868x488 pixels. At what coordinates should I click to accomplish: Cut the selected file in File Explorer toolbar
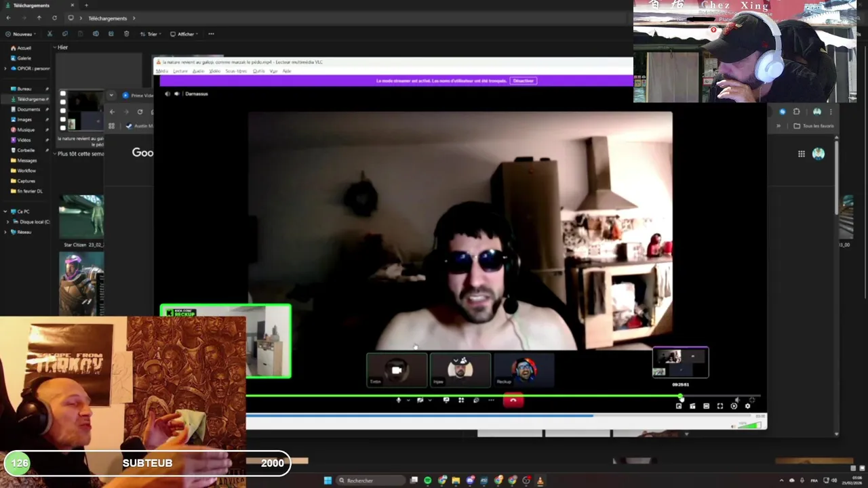(50, 34)
